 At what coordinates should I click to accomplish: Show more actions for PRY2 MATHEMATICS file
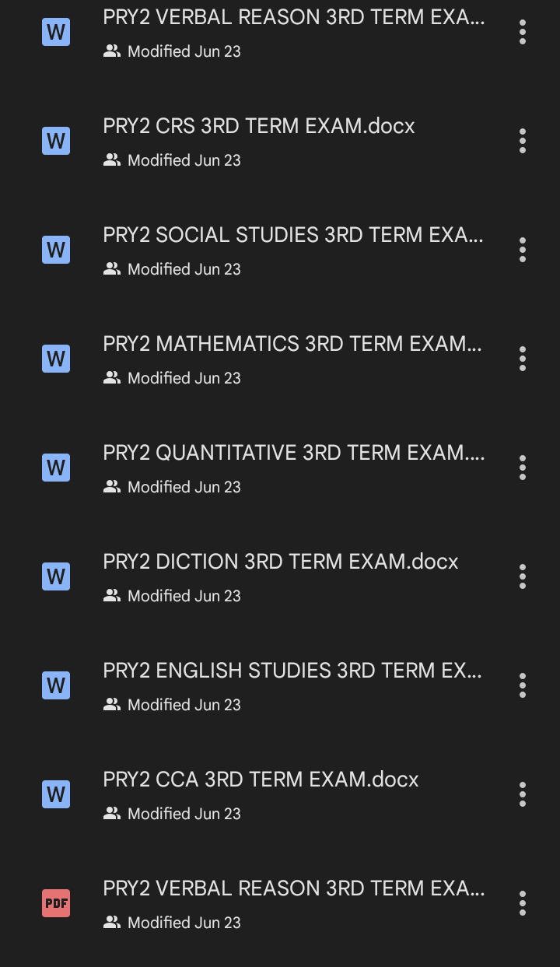click(x=523, y=359)
